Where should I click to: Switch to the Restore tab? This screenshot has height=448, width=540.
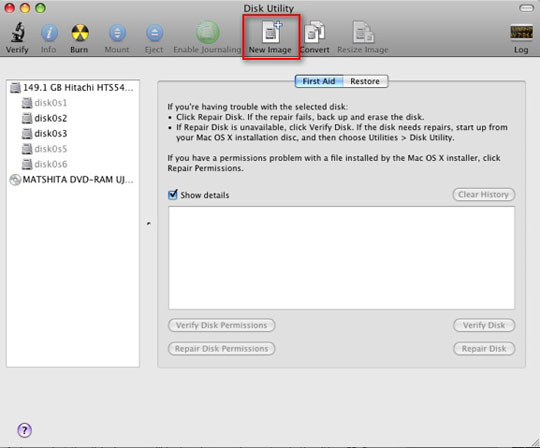365,81
